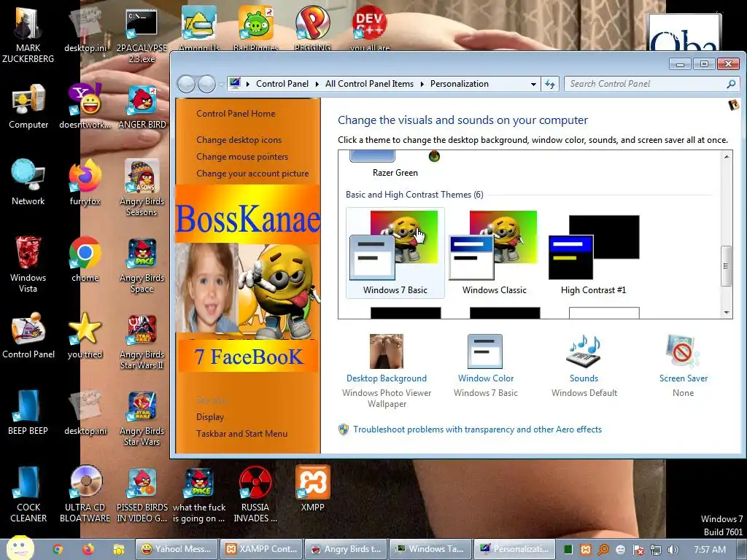Image resolution: width=747 pixels, height=560 pixels.
Task: Select the RUSSIA INVADES desktop icon
Action: click(x=255, y=494)
